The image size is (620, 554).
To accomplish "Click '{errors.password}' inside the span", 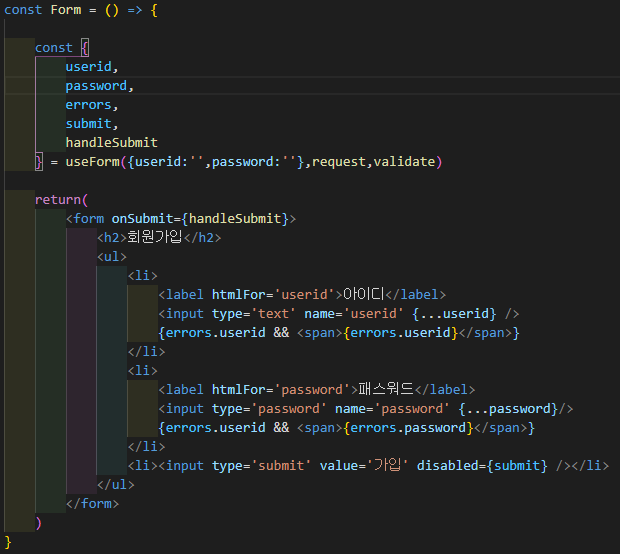I will click(408, 427).
